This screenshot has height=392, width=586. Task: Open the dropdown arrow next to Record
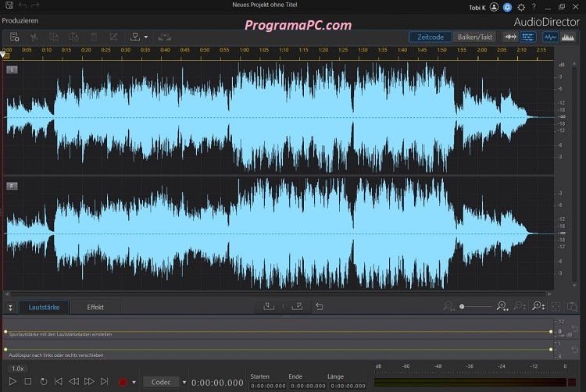tap(134, 382)
